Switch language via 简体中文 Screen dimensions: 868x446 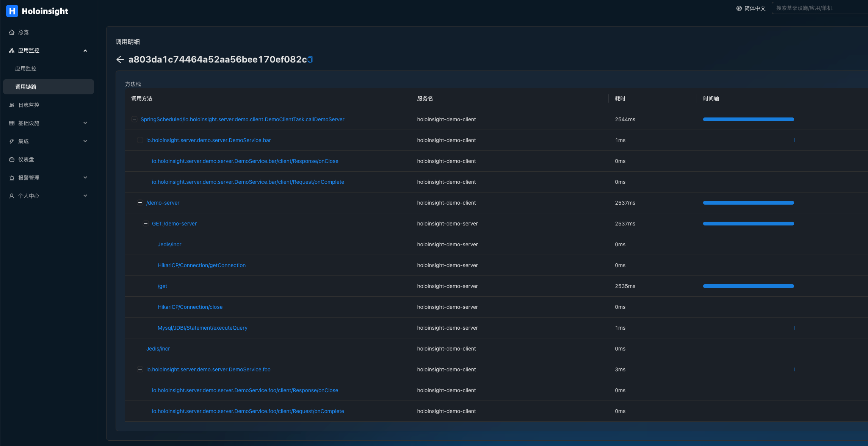pyautogui.click(x=755, y=8)
